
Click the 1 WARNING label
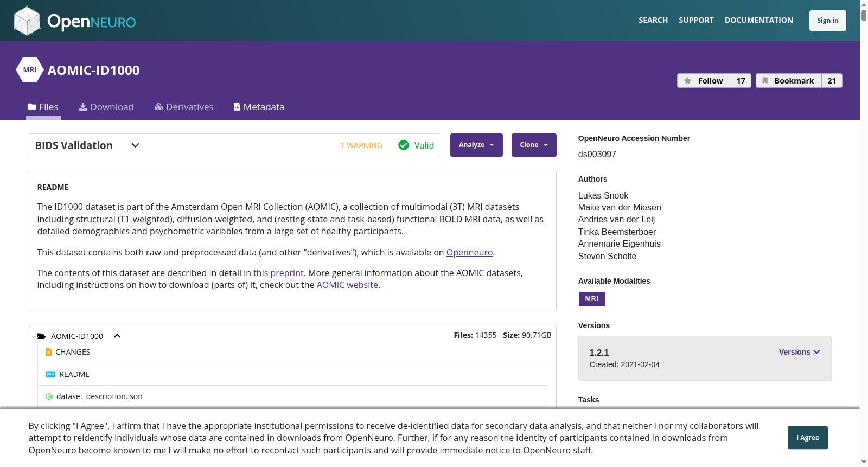[x=361, y=145]
